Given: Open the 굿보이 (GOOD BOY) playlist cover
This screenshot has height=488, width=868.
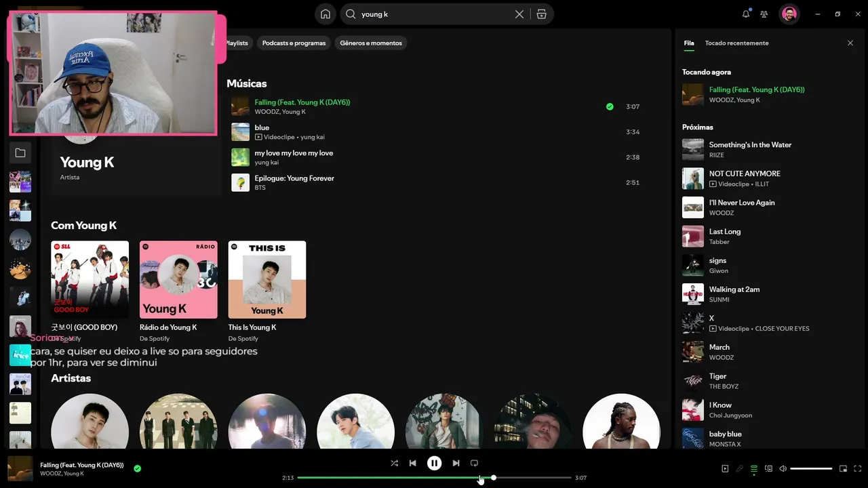Looking at the screenshot, I should pos(90,280).
